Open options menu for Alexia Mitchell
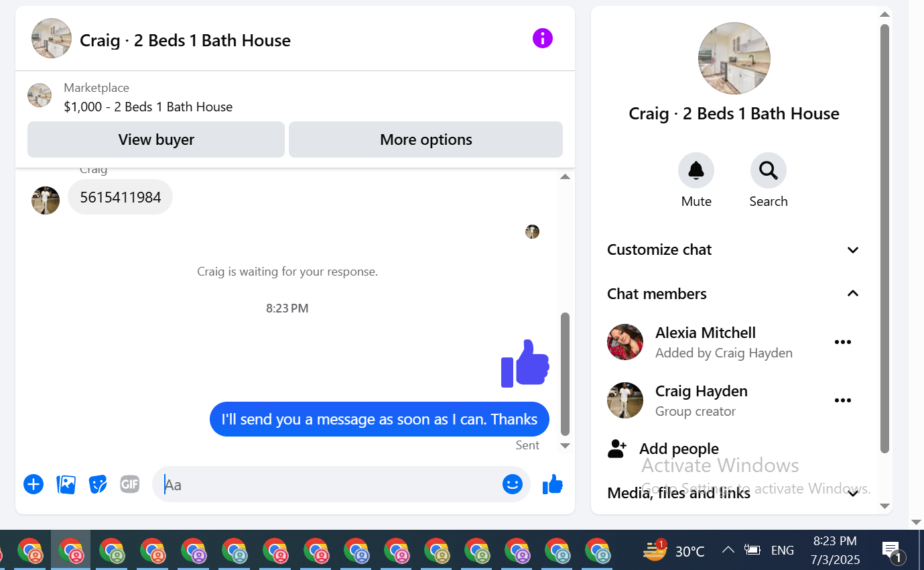The height and width of the screenshot is (570, 924). coord(843,342)
